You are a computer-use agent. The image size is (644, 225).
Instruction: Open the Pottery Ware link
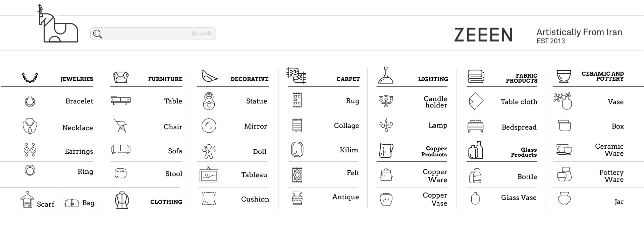(611, 176)
